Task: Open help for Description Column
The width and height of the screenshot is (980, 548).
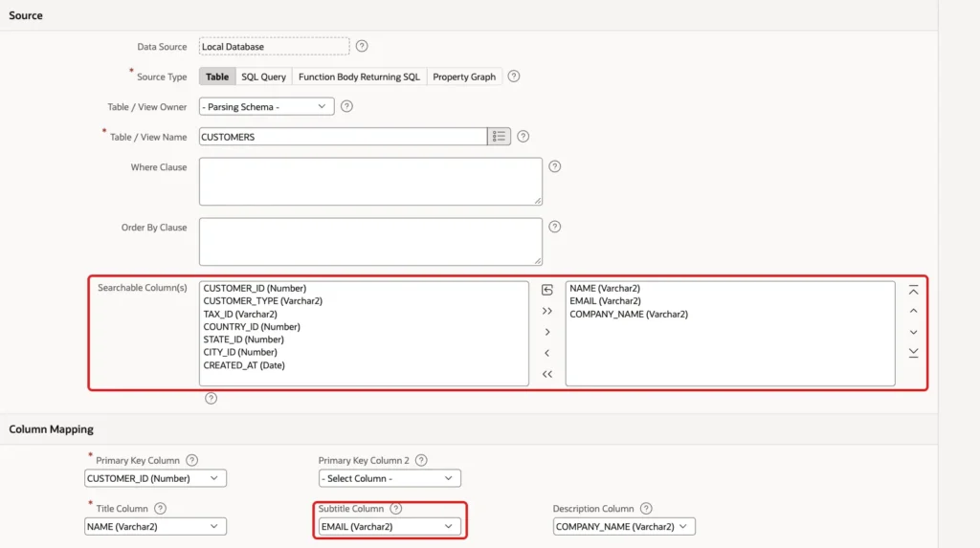Action: click(646, 508)
